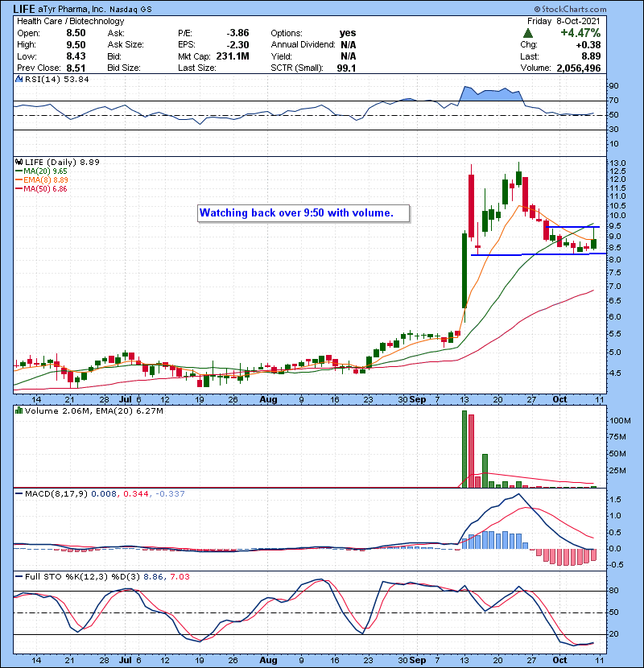The image size is (644, 668).
Task: Click the Sep label on the price date axis
Action: pyautogui.click(x=417, y=399)
